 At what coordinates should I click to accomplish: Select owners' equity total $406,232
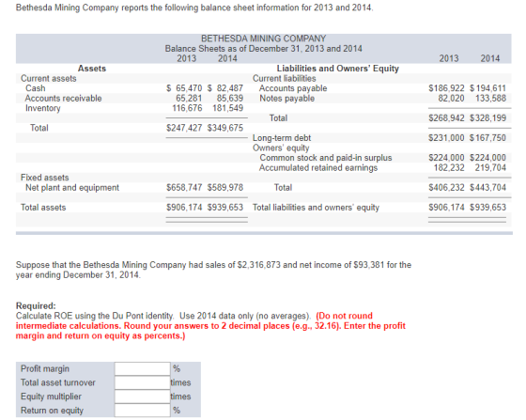coord(446,187)
